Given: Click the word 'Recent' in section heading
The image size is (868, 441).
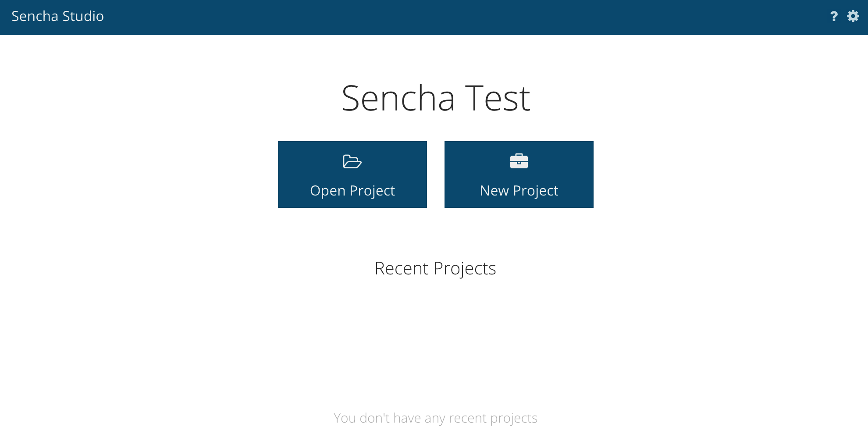Looking at the screenshot, I should [401, 268].
